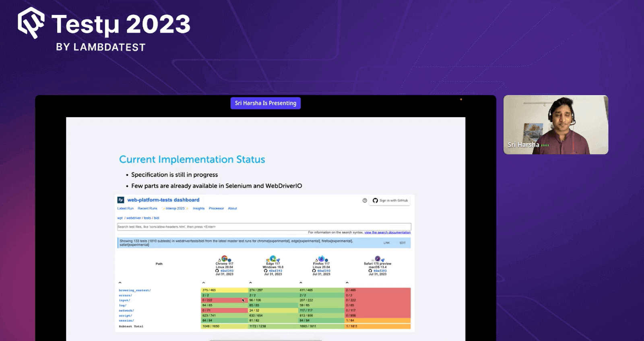
Task: Switch to Recent Runs tab
Action: [147, 209]
